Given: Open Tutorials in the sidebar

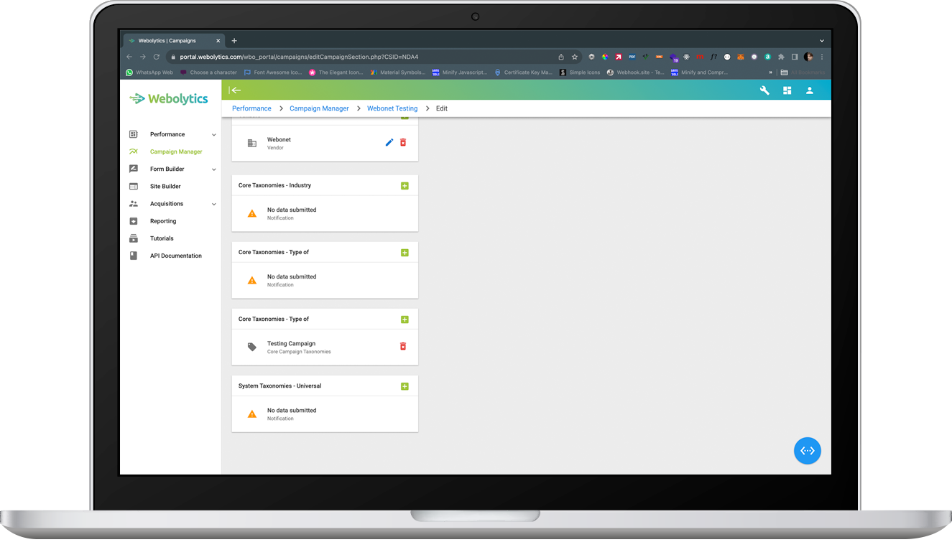Looking at the screenshot, I should tap(162, 238).
